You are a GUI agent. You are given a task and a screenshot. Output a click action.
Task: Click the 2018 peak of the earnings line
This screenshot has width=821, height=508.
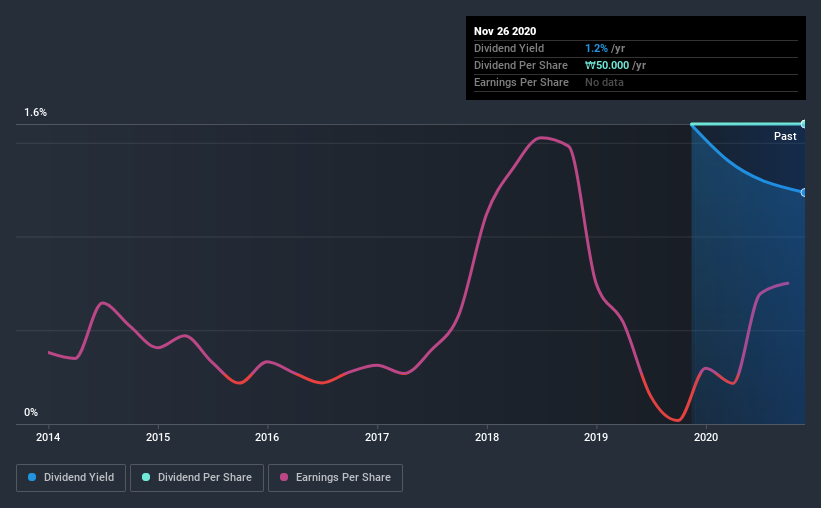click(x=543, y=137)
